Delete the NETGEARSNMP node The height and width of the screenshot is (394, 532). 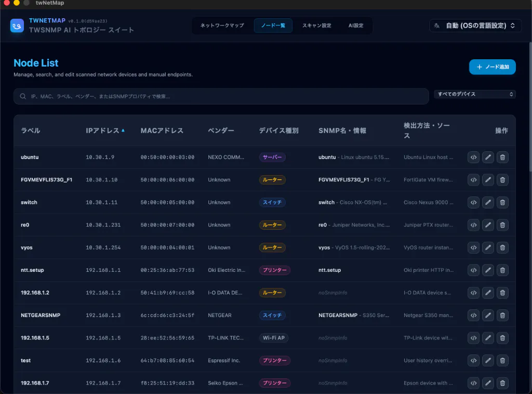click(502, 316)
